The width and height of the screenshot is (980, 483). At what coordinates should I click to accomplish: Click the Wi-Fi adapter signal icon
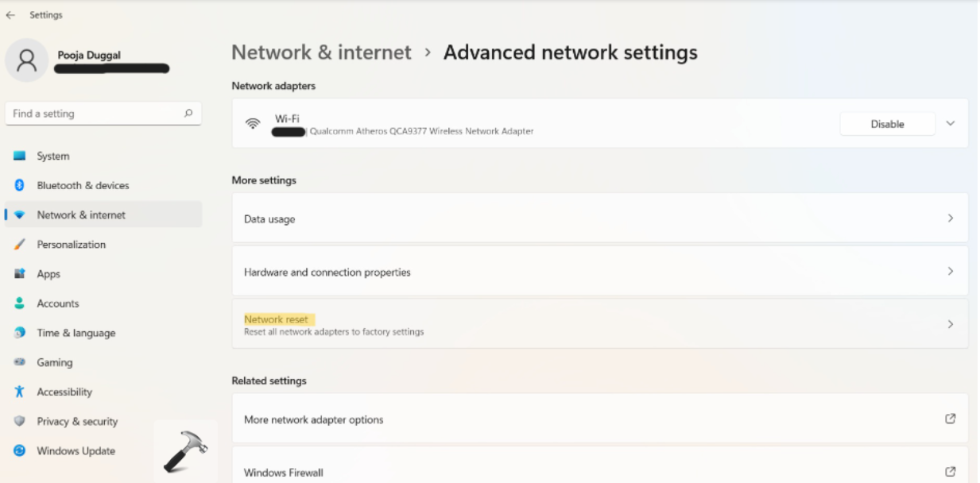pyautogui.click(x=253, y=124)
